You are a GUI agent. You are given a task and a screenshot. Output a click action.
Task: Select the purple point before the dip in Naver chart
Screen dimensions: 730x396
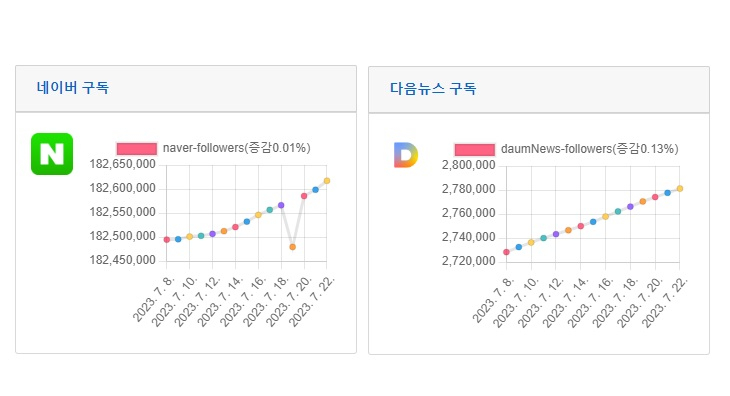[281, 205]
